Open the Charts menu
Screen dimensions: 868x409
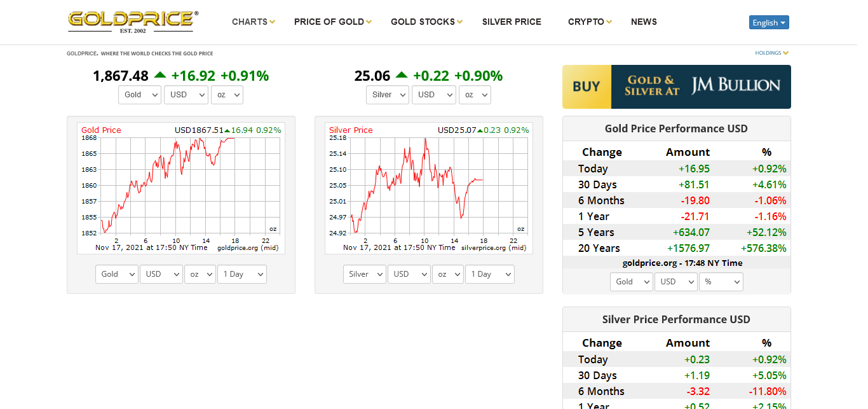(x=253, y=22)
